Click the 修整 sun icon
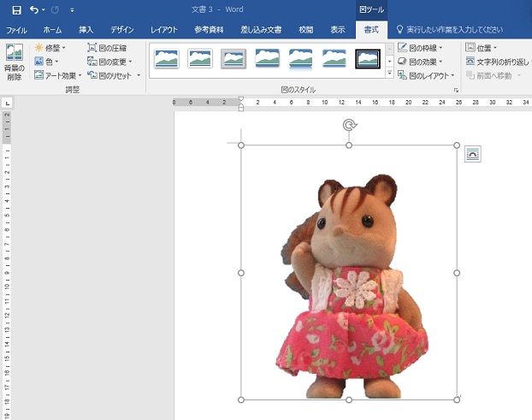Screen dimensions: 532x420 (x=39, y=48)
